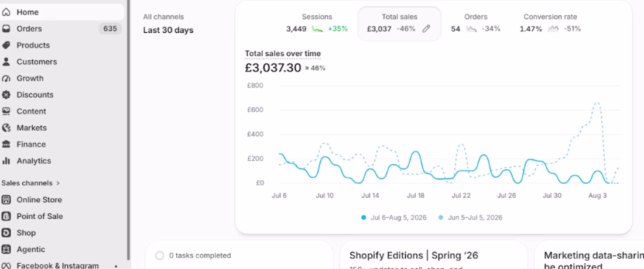Click the Analytics bar chart icon
The height and width of the screenshot is (269, 644).
click(x=6, y=161)
